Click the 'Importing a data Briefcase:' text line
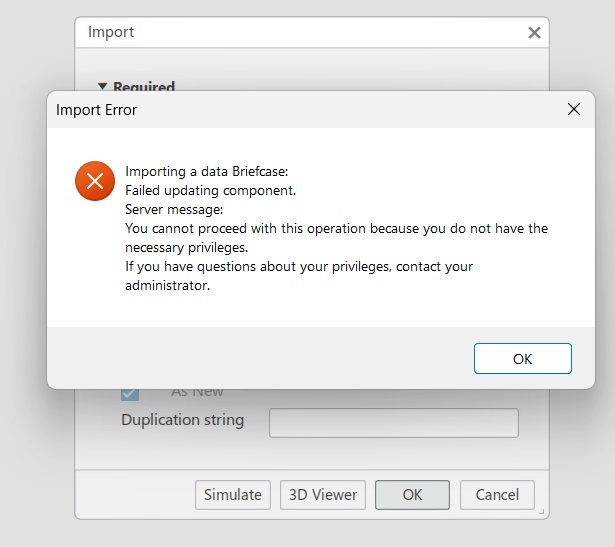615x547 pixels. (x=206, y=171)
